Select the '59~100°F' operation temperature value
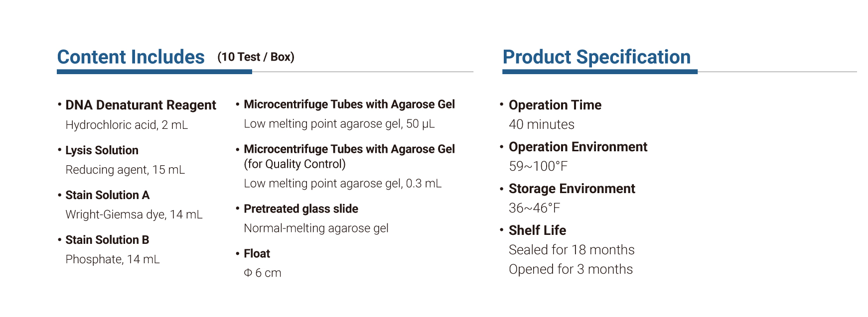The image size is (868, 317). (538, 166)
